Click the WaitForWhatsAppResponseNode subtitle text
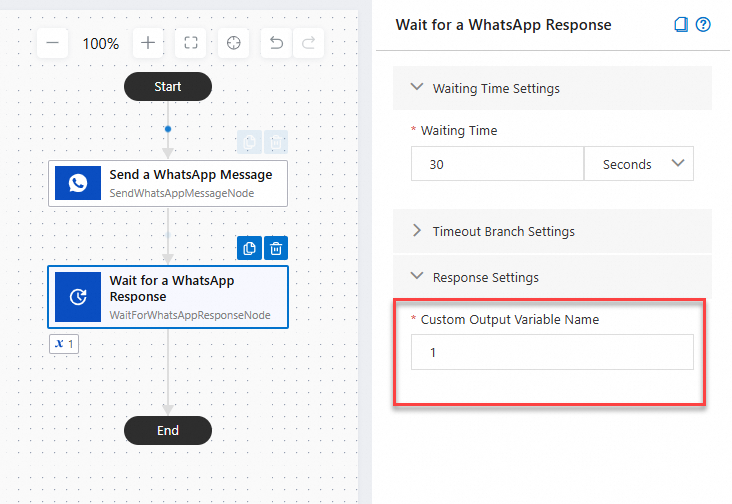This screenshot has width=732, height=504. click(190, 315)
